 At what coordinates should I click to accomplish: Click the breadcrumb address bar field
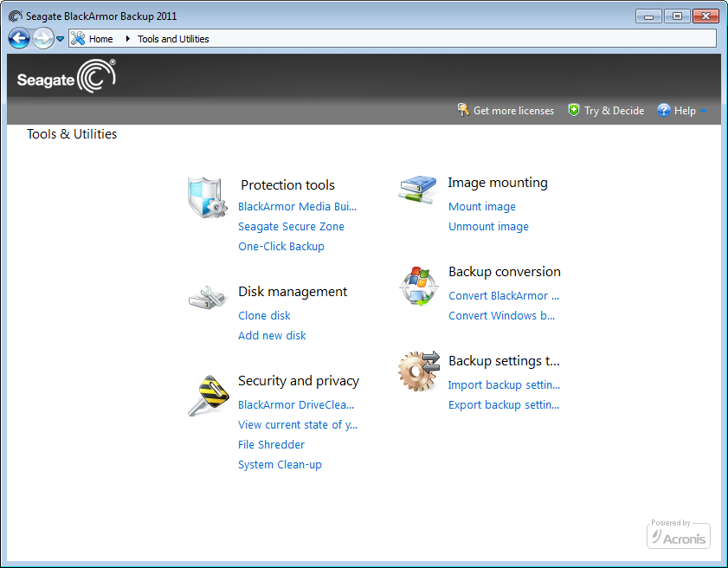[393, 39]
